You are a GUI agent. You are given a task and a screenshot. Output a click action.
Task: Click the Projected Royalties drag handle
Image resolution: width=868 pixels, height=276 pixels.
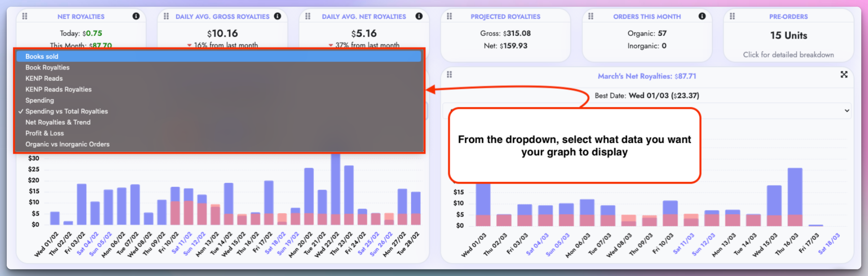click(x=449, y=16)
